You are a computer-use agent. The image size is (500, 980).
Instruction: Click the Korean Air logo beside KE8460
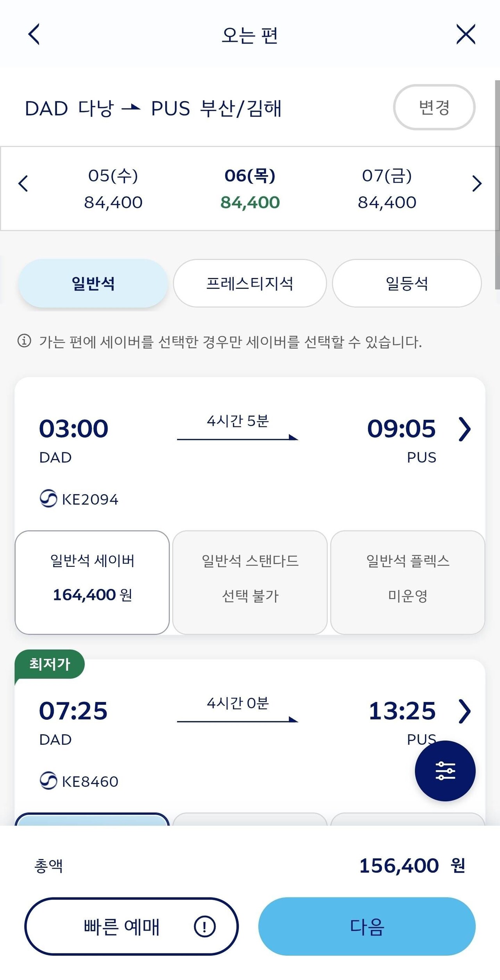click(48, 780)
